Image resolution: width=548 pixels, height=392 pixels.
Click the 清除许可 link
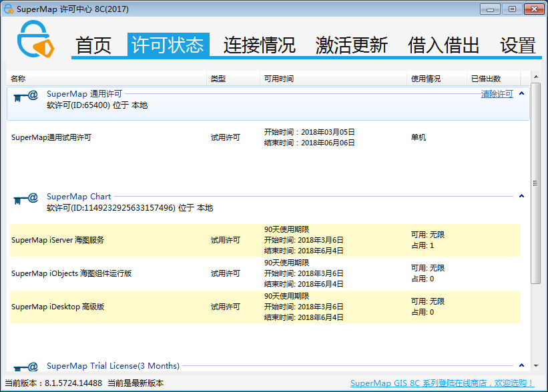click(497, 94)
